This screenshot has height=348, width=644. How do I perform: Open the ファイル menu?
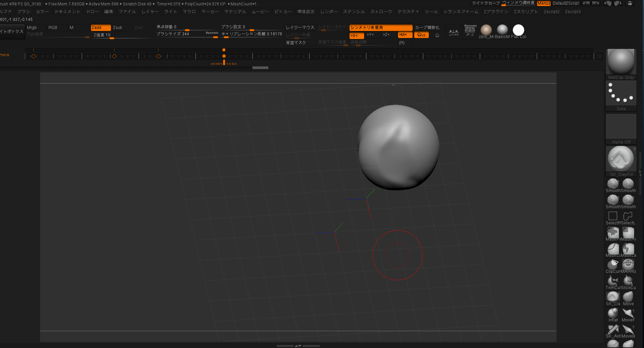[127, 12]
